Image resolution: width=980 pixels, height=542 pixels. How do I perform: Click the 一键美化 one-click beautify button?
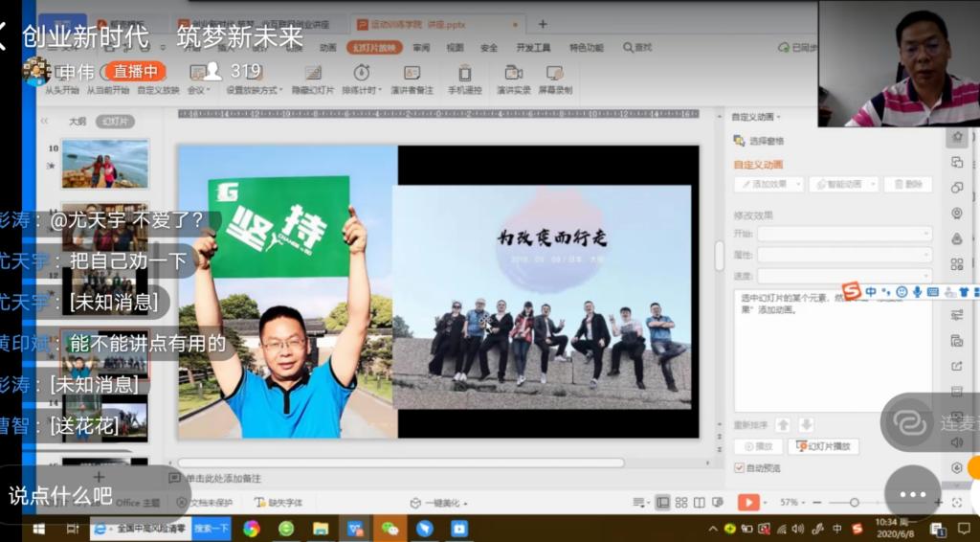(435, 503)
